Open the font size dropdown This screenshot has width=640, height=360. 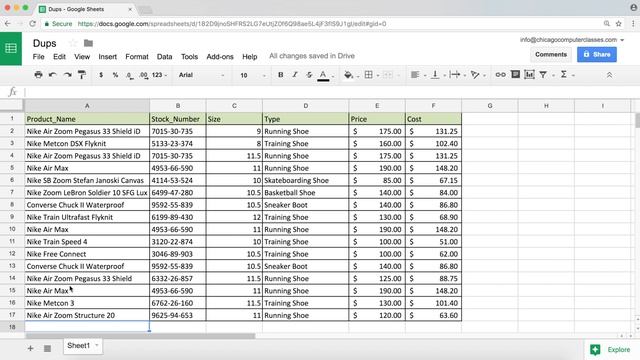click(252, 75)
